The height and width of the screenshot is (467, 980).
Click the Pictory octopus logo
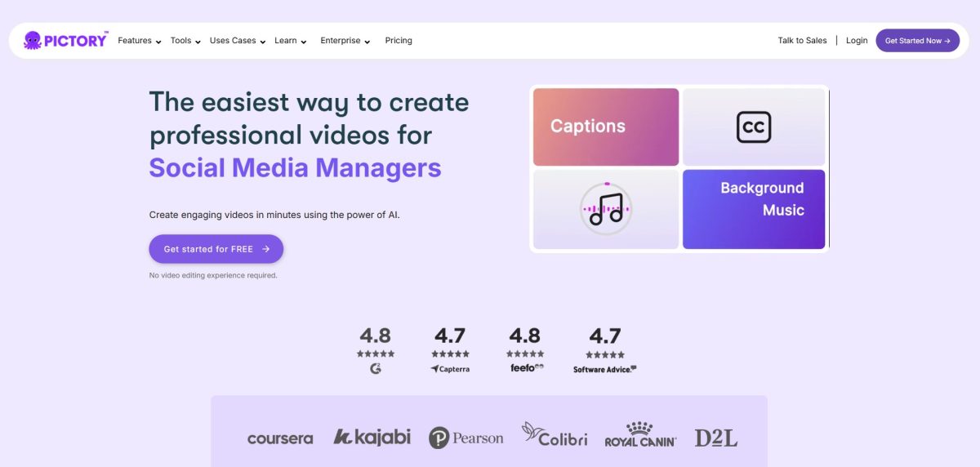coord(65,40)
